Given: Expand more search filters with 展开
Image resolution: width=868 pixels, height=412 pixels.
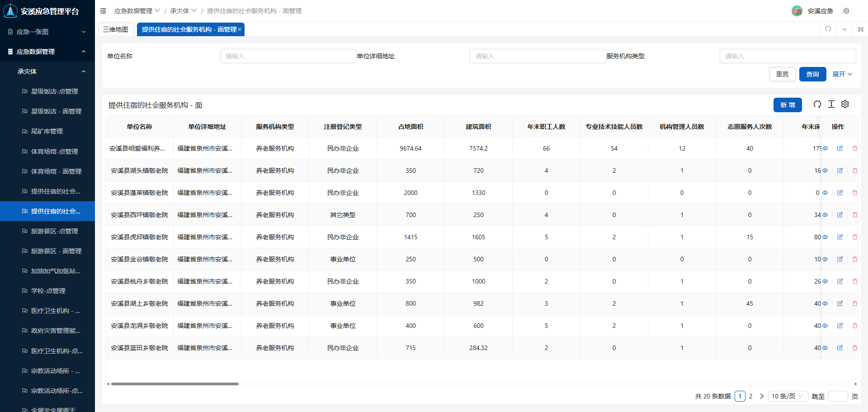Looking at the screenshot, I should (842, 74).
